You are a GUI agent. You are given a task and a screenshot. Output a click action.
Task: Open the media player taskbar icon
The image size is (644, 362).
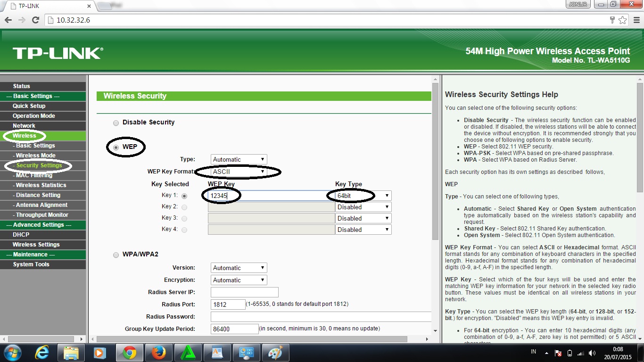(99, 353)
